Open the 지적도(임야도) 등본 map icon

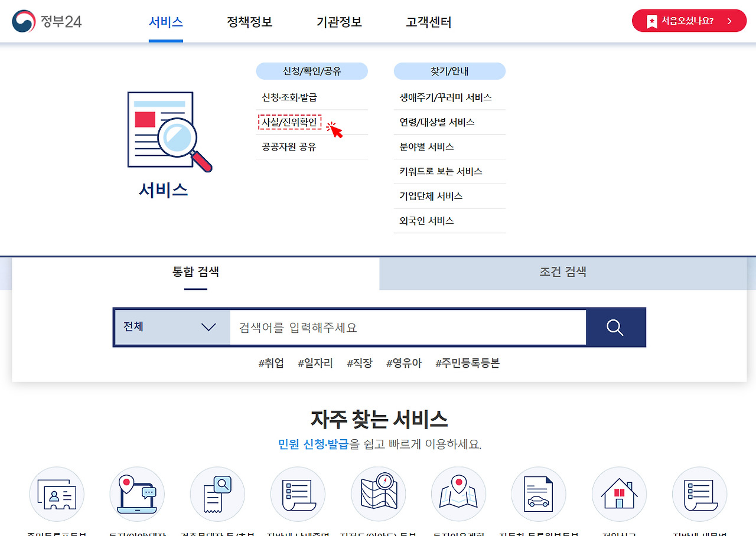click(378, 494)
